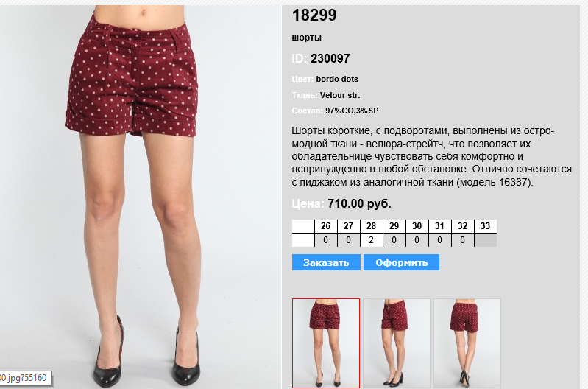The height and width of the screenshot is (389, 588).
Task: Click the model number 18299 heading
Action: coord(314,15)
